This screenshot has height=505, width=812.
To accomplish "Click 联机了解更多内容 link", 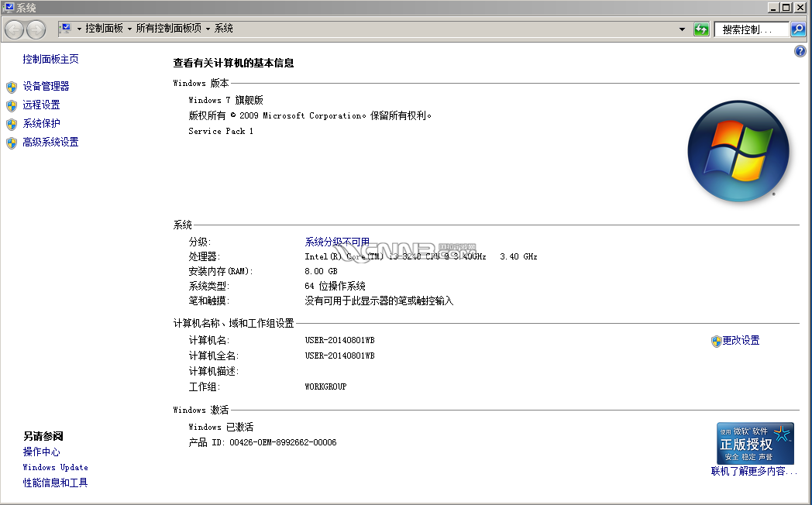I will 754,471.
